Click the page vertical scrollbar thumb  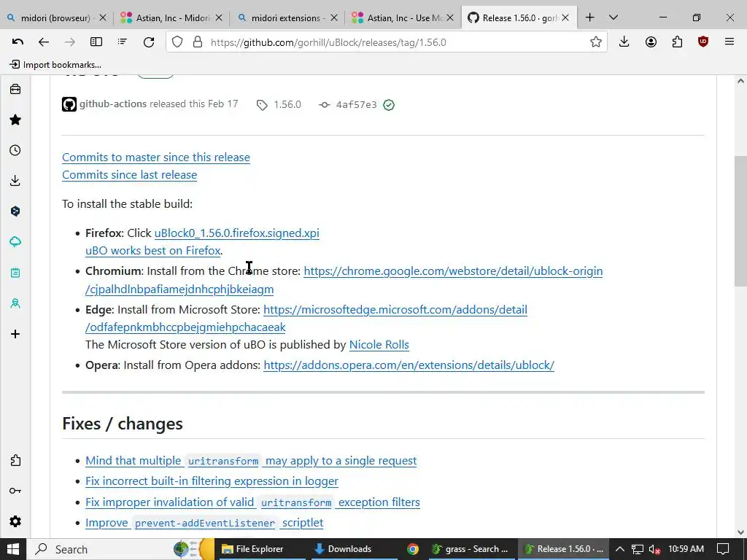740,222
